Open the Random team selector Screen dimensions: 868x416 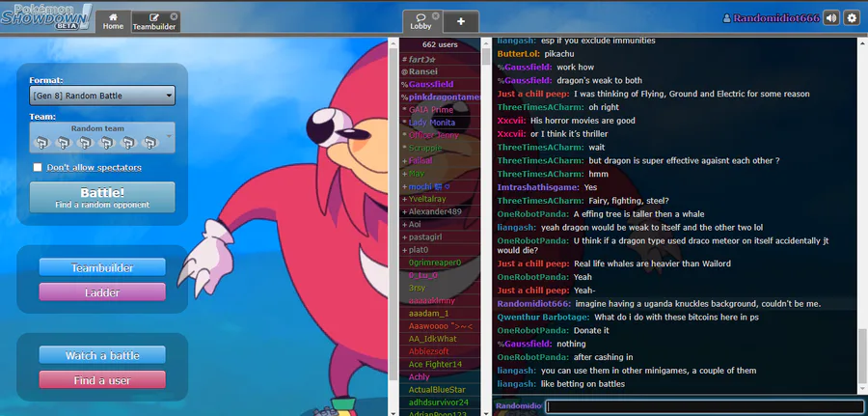click(102, 137)
